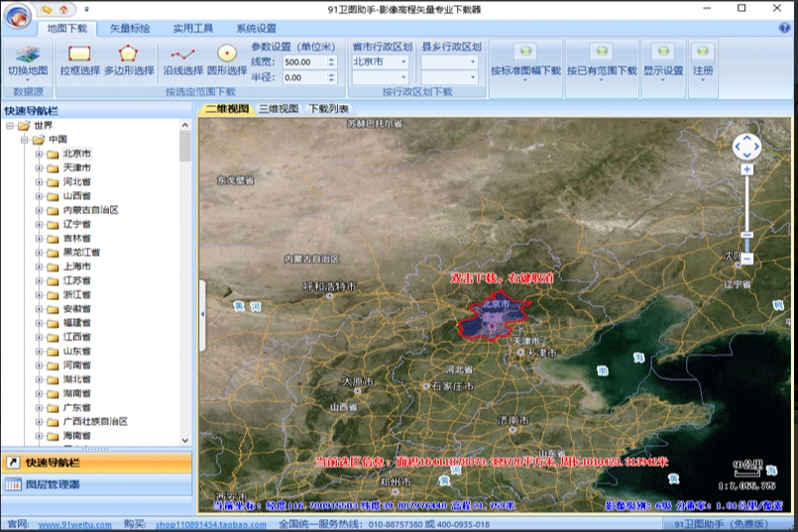Open the 省市行政区划 dropdown showing 北京市

380,61
